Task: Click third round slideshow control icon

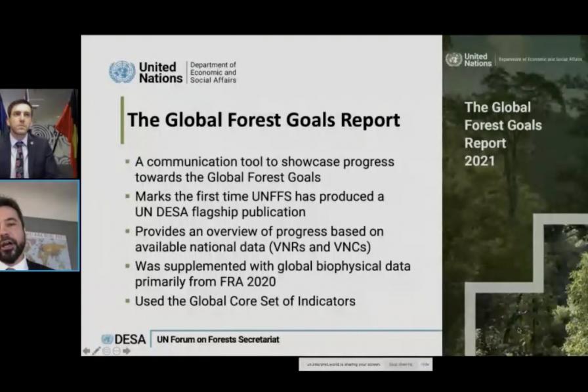Action: [106, 351]
